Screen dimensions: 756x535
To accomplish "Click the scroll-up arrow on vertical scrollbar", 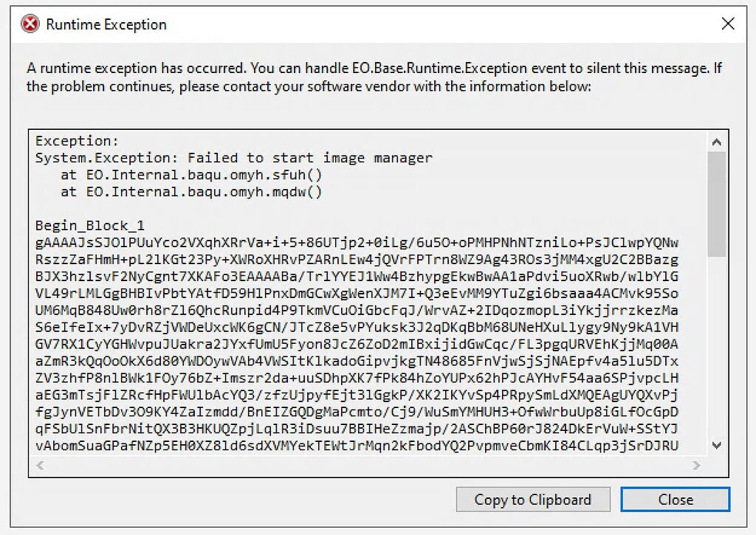I will [x=717, y=141].
